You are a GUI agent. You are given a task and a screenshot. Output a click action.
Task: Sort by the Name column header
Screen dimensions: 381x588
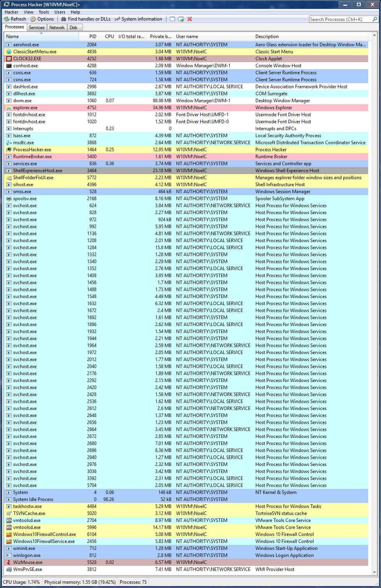(41, 37)
